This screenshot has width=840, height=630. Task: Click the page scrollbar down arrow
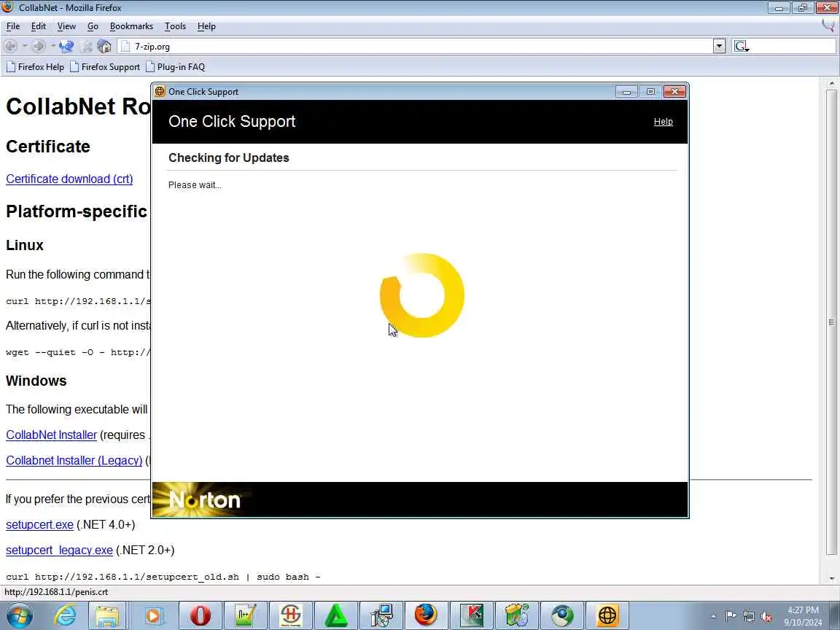pos(831,578)
